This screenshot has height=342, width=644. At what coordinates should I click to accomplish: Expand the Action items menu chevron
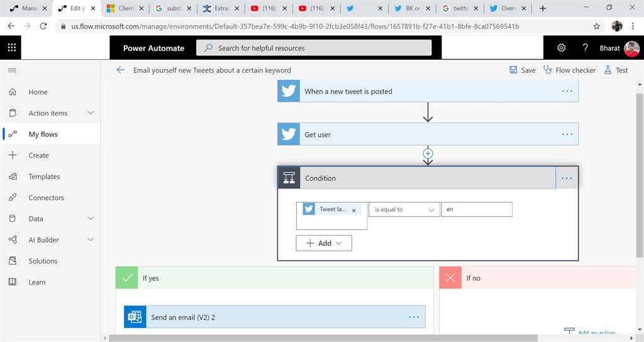(x=91, y=113)
